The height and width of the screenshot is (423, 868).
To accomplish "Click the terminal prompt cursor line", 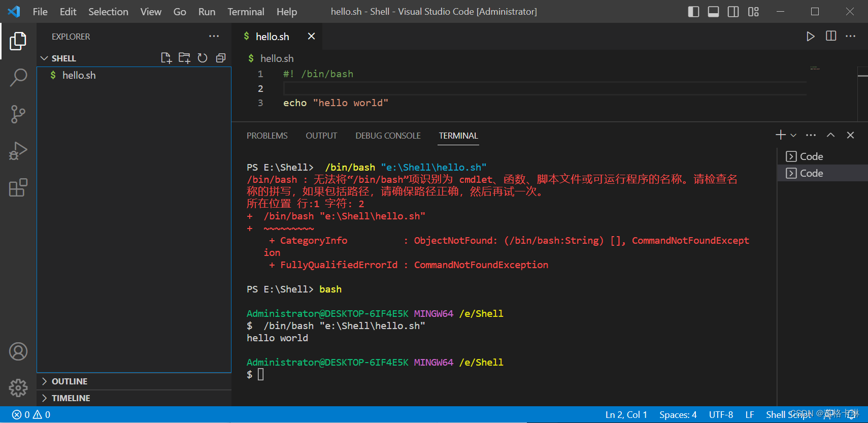I will click(255, 374).
